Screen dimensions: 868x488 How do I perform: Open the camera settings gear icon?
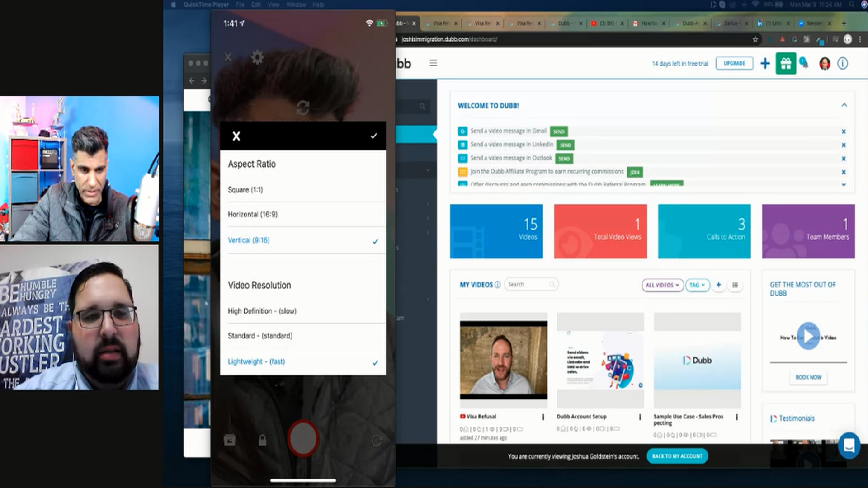pyautogui.click(x=257, y=57)
